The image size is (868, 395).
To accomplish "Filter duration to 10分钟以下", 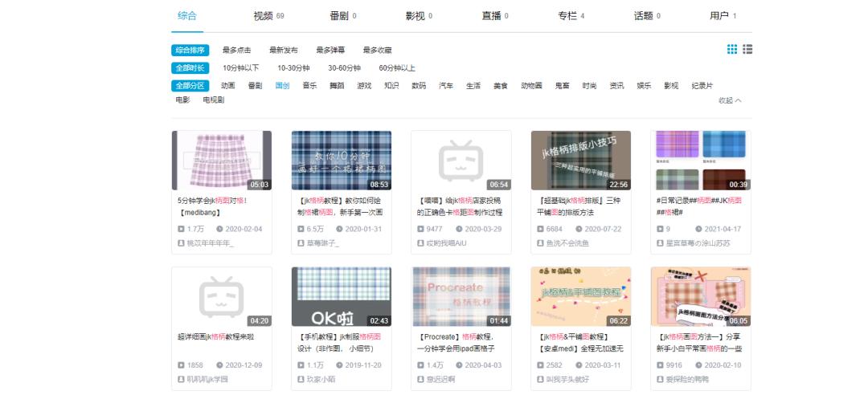I will pyautogui.click(x=241, y=68).
